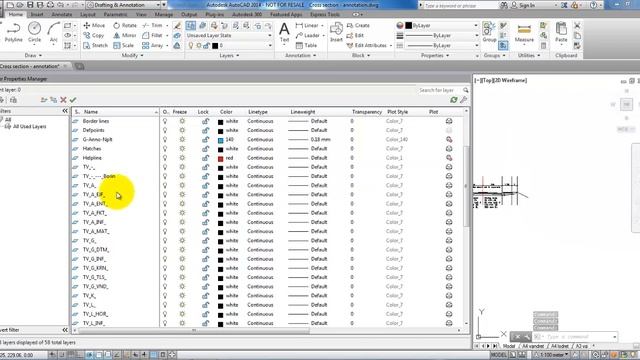
Task: Toggle plot icon for Hidpline layer
Action: click(x=449, y=158)
